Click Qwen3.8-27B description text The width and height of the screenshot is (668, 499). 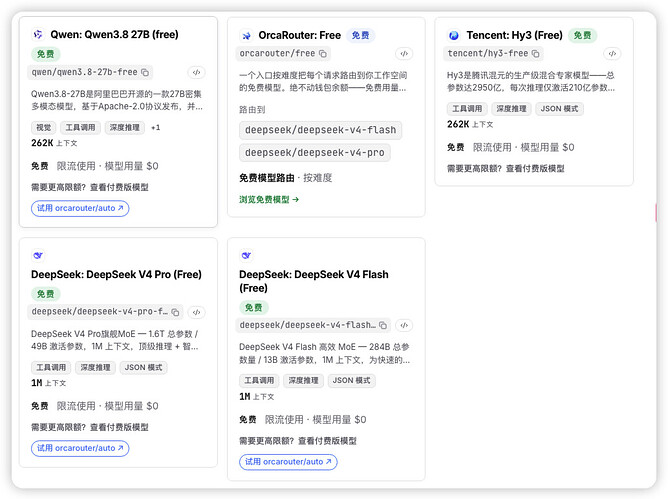point(117,100)
